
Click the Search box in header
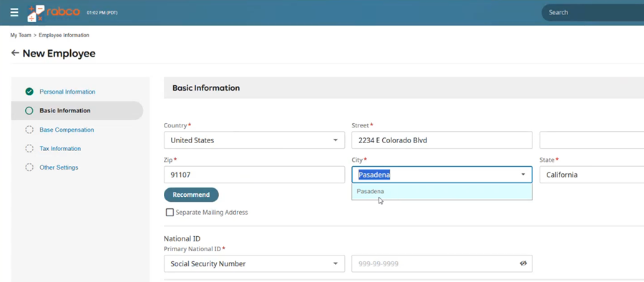pyautogui.click(x=593, y=12)
